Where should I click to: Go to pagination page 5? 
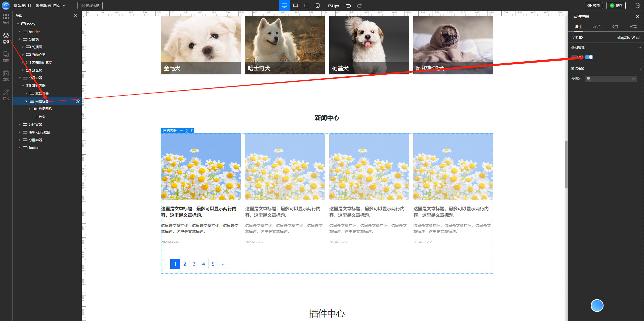pyautogui.click(x=213, y=264)
